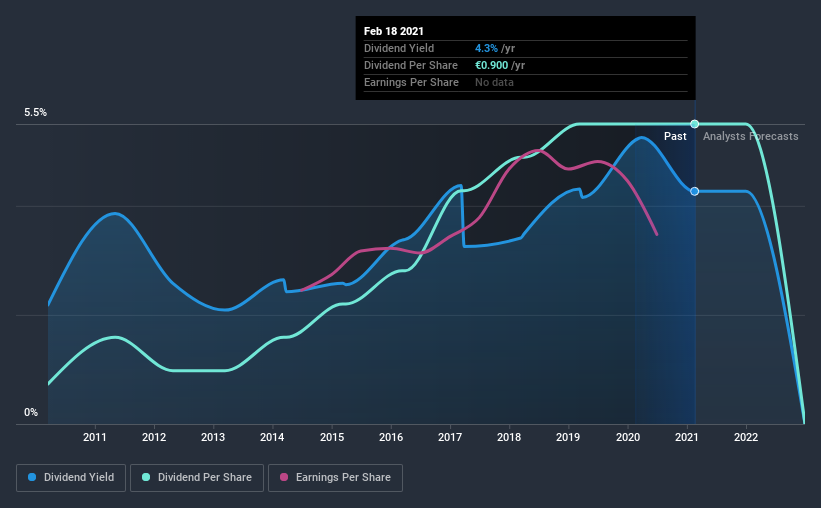Click the 2017 x-axis label

tap(450, 437)
